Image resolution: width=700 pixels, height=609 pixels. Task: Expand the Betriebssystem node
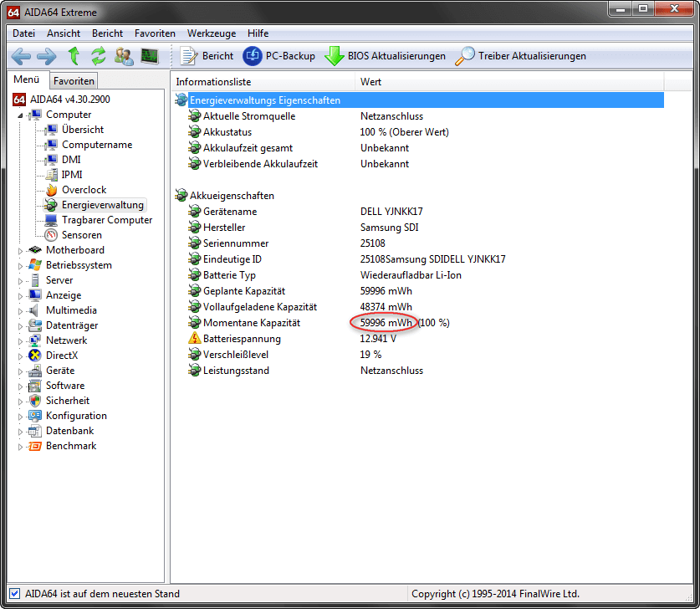pos(20,266)
